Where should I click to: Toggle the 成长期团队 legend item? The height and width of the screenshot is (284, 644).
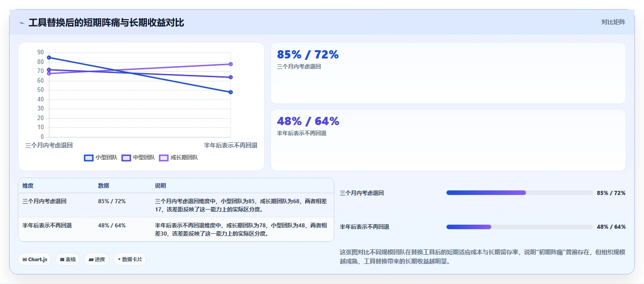pos(178,158)
